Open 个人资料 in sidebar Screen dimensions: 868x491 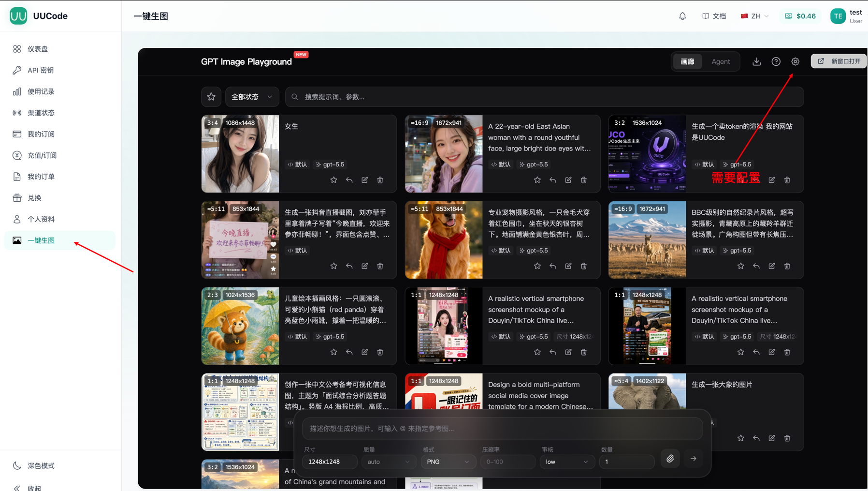tap(60, 219)
